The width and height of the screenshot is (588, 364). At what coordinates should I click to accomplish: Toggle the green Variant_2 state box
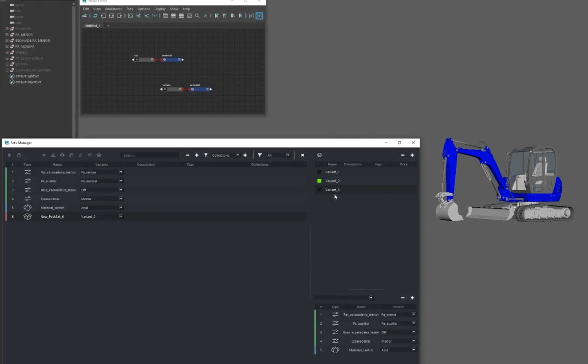pyautogui.click(x=319, y=181)
